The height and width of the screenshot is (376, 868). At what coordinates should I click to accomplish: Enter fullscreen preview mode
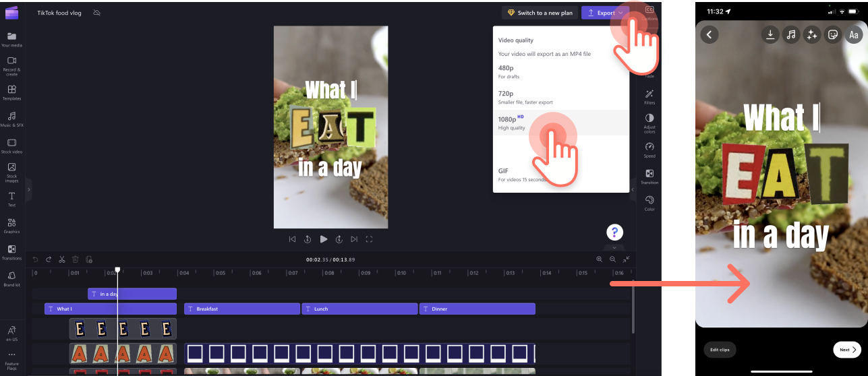pyautogui.click(x=370, y=239)
